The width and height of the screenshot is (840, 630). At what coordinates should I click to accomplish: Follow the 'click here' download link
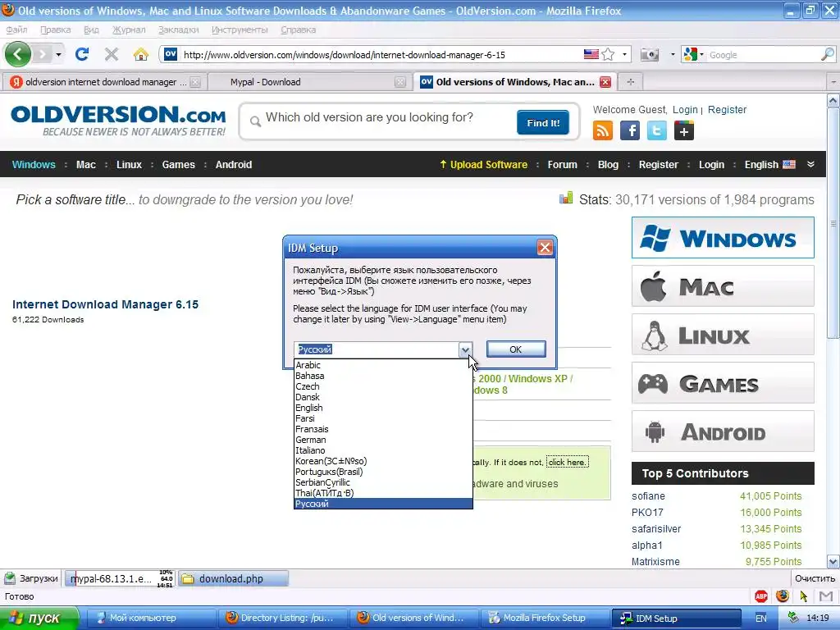(568, 463)
